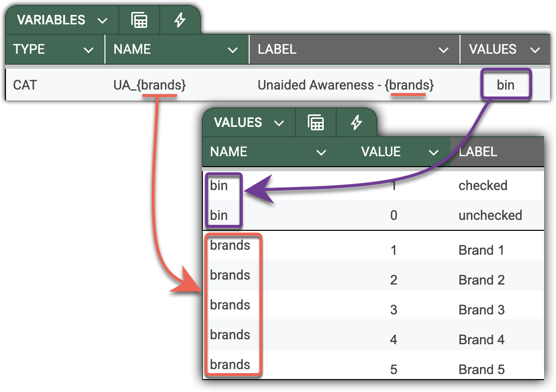
Task: Open the VARIABLES tab dropdown chevron
Action: (x=103, y=21)
